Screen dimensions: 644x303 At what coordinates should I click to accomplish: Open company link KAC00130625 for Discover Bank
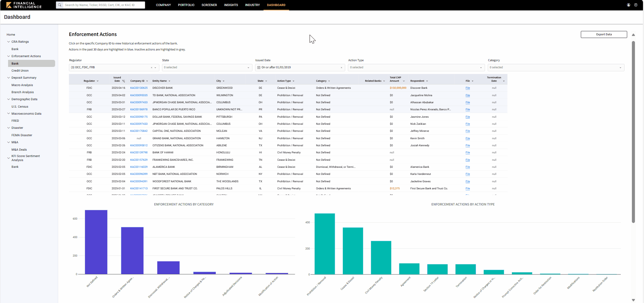[139, 88]
